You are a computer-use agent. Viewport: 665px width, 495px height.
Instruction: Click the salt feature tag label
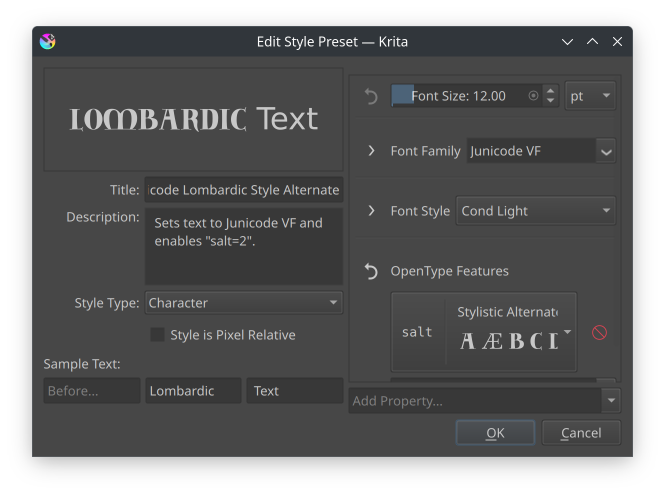(417, 332)
